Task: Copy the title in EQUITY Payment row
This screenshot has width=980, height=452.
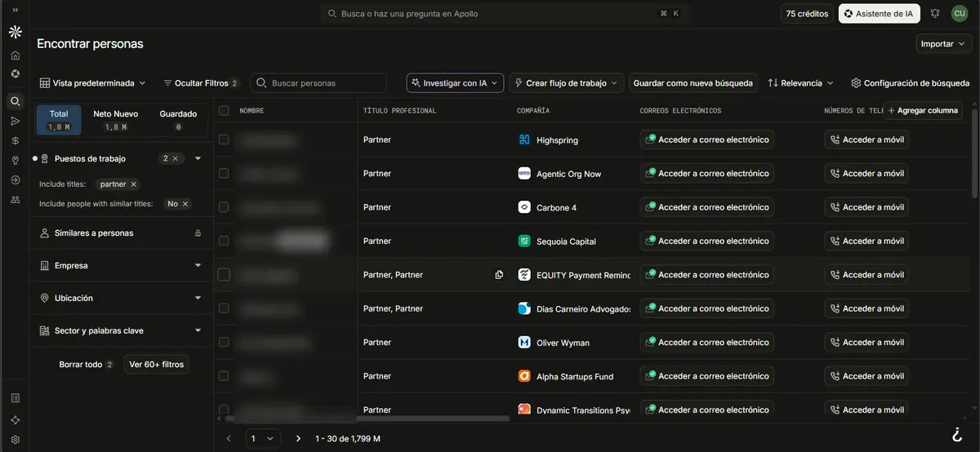Action: point(499,275)
